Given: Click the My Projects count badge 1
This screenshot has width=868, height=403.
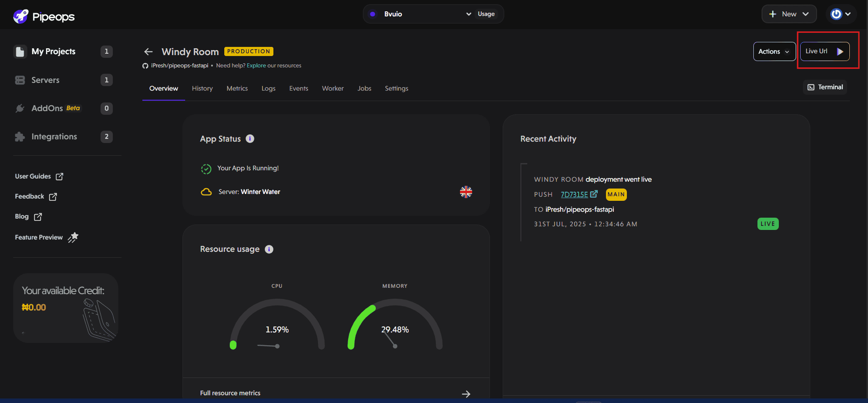Looking at the screenshot, I should (x=106, y=51).
